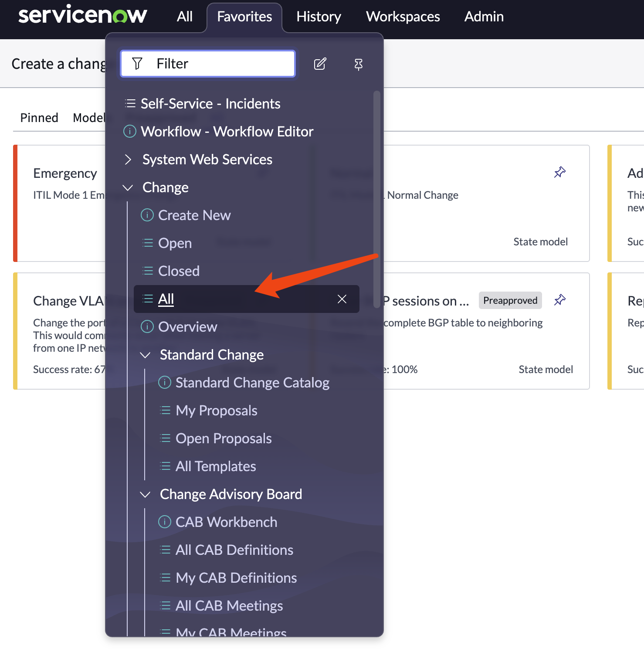Open Create New change link
Screen dimensions: 644x659
tap(194, 215)
